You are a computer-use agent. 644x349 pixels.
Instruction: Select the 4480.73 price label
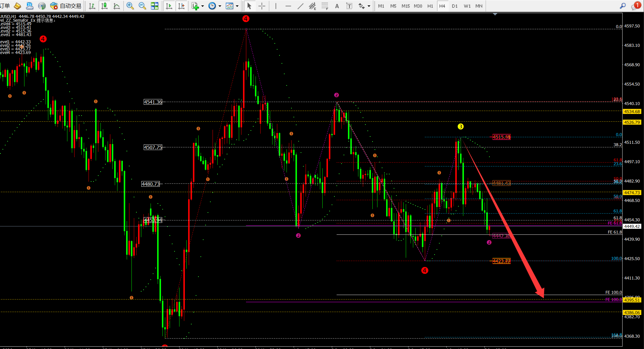point(151,184)
